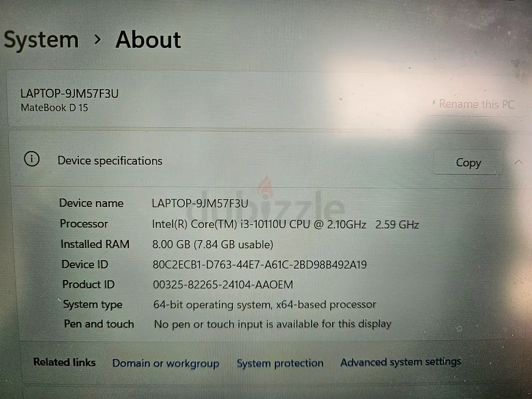Collapse the Device specifications section chevron
This screenshot has height=399, width=532.
[518, 162]
